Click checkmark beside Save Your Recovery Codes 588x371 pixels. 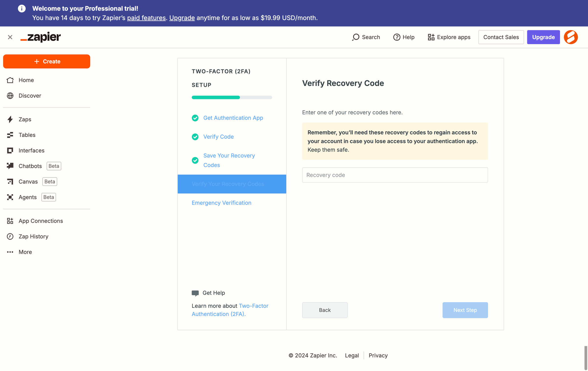click(195, 160)
